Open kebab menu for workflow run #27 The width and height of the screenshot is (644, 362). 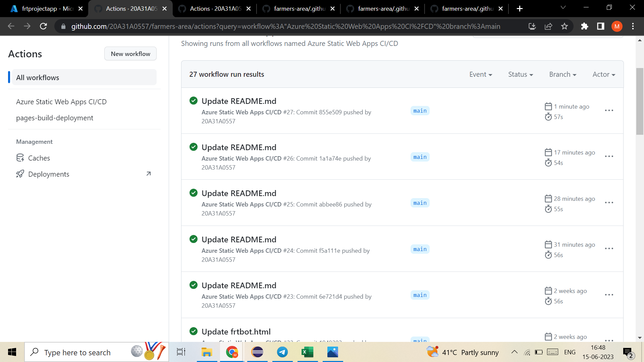coord(609,110)
